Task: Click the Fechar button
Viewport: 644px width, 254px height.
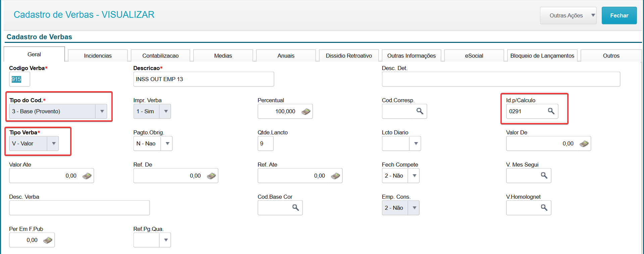Action: coord(619,15)
